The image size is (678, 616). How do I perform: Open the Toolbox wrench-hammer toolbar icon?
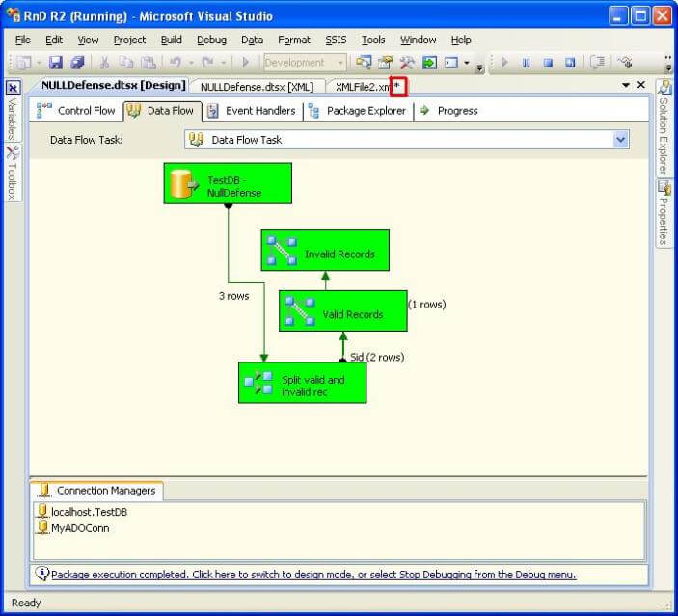coord(407,63)
